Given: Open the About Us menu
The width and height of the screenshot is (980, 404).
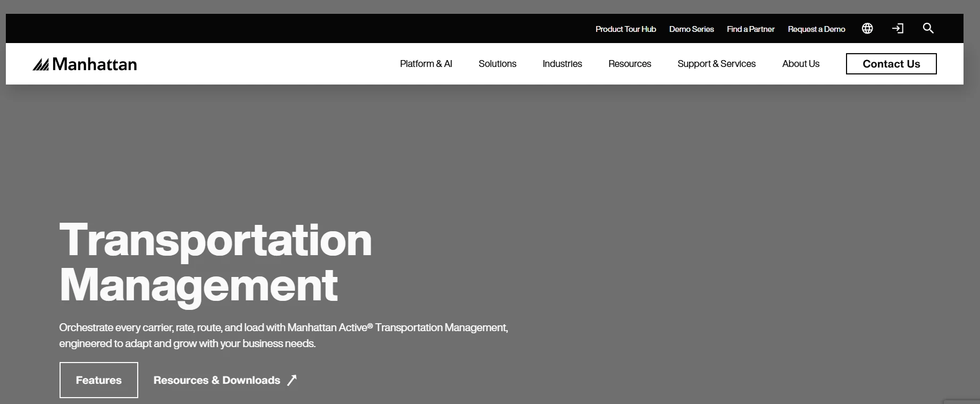Looking at the screenshot, I should [801, 64].
